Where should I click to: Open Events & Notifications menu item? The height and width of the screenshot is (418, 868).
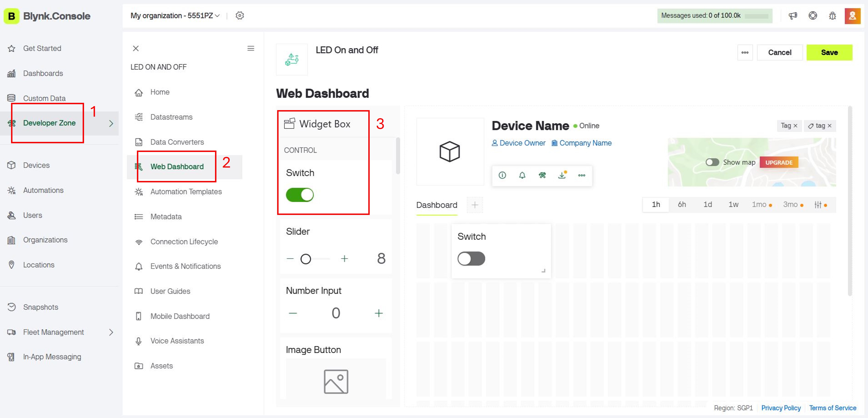point(184,266)
